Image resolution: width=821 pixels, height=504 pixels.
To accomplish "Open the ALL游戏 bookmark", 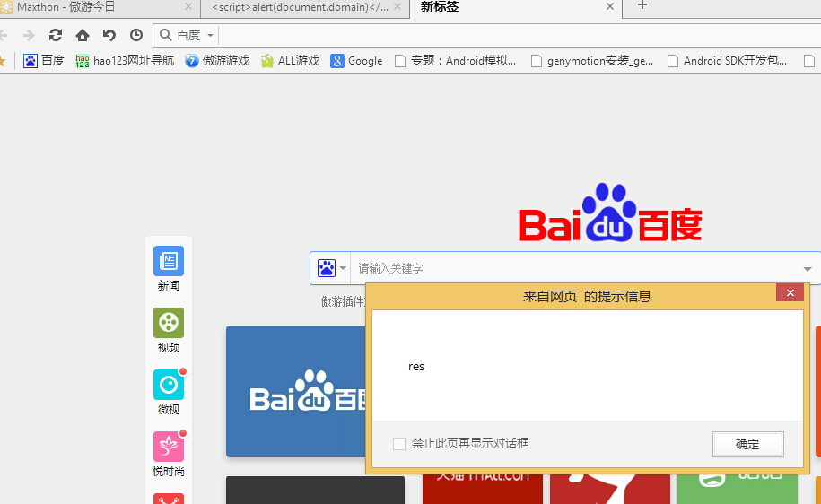I will [x=290, y=61].
